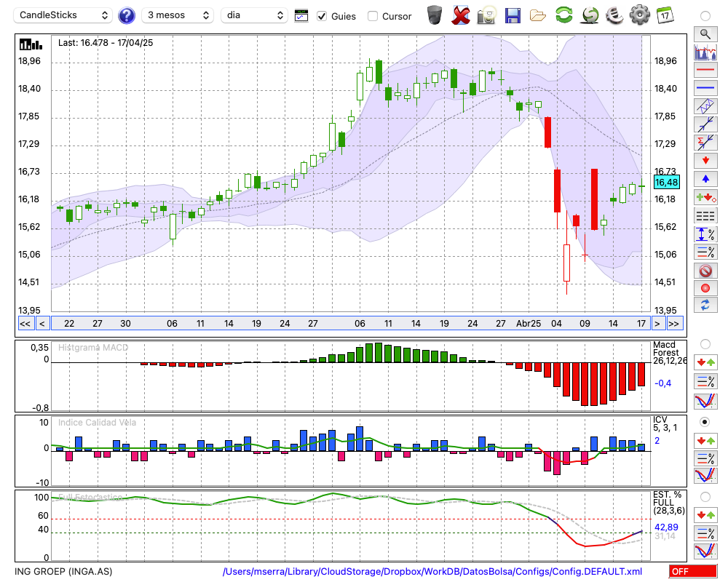
Task: Click the open folder icon
Action: tap(538, 16)
